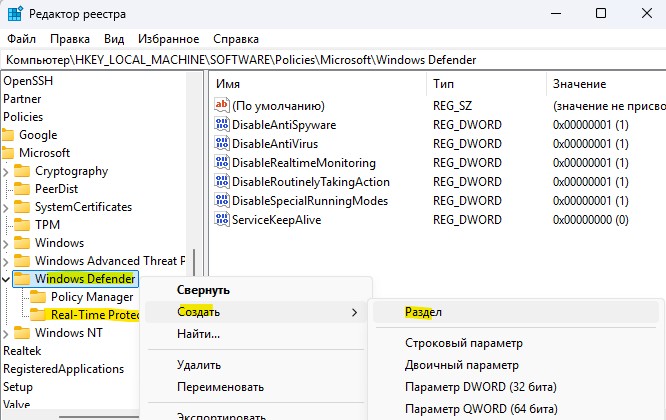The height and width of the screenshot is (420, 666).
Task: Open the Файл menu
Action: coord(21,39)
